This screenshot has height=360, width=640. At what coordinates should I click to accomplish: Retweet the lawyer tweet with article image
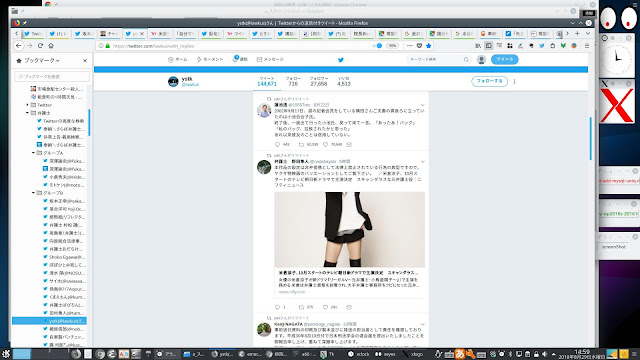point(301,307)
